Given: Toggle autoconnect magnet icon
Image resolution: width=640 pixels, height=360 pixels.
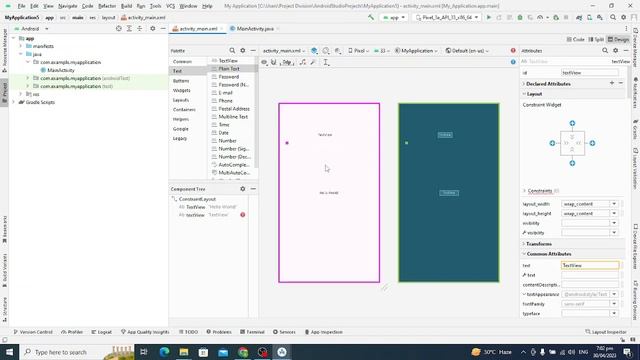Looking at the screenshot, I should pos(274,62).
